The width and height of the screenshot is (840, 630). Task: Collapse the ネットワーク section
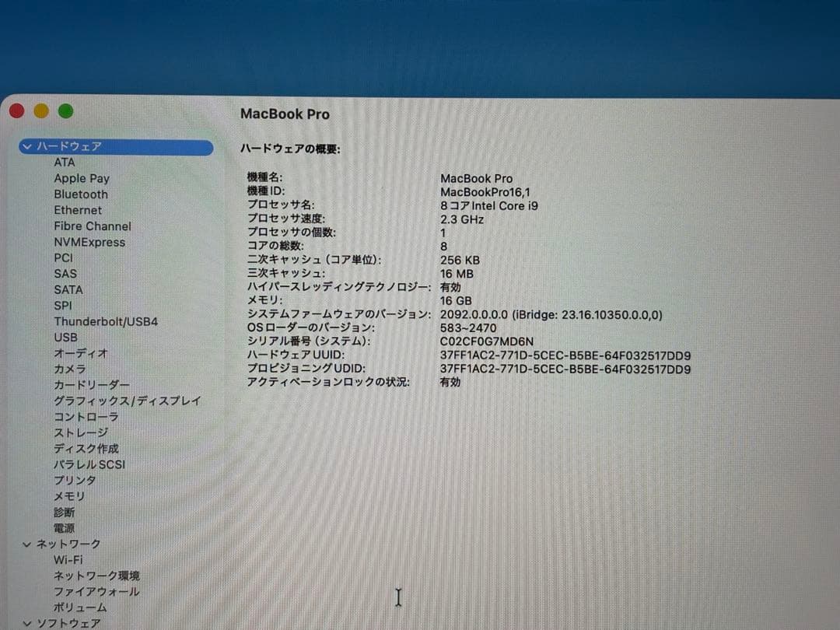pyautogui.click(x=26, y=544)
